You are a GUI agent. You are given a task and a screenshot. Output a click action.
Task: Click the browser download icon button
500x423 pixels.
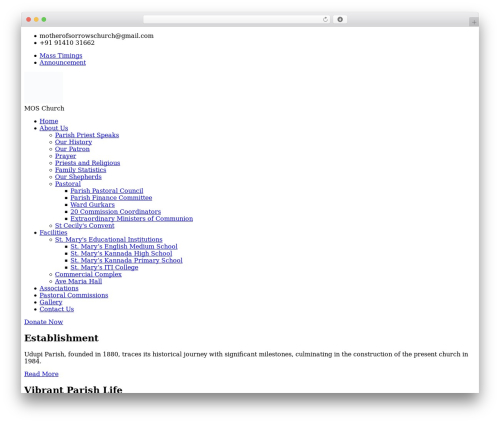tap(340, 20)
